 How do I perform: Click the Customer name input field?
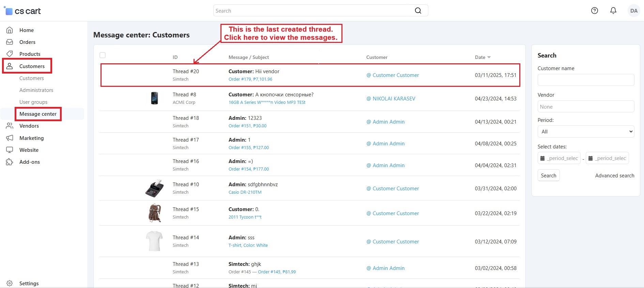(585, 80)
